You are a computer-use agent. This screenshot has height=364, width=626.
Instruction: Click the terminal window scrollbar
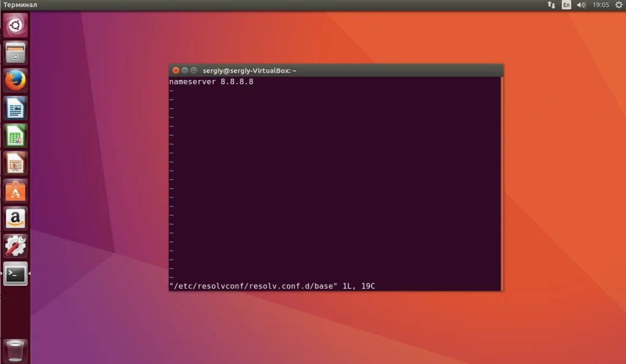click(501, 183)
